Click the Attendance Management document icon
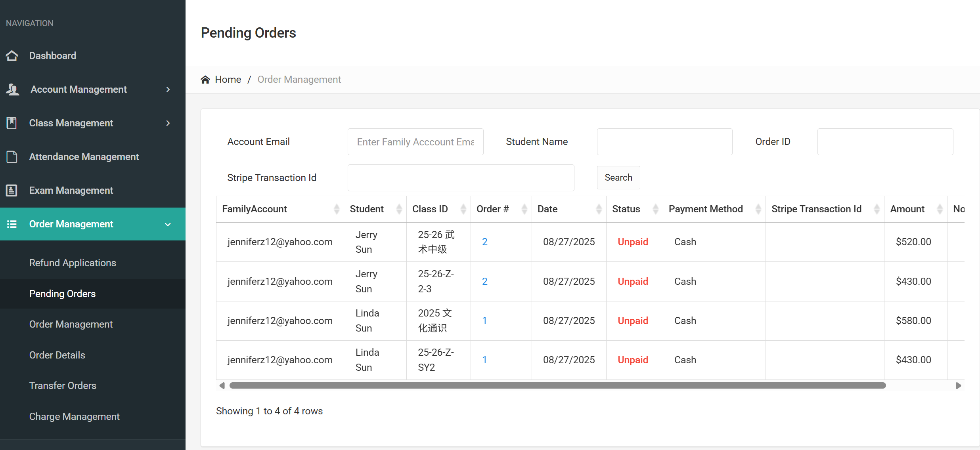980x450 pixels. coord(12,157)
